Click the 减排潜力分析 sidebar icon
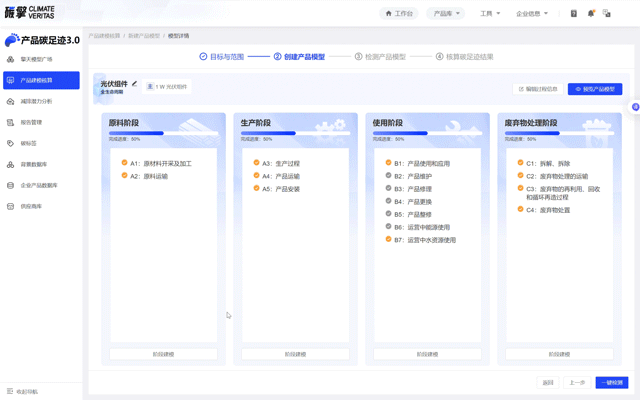Screen dimensions: 640x400 pyautogui.click(x=11, y=101)
